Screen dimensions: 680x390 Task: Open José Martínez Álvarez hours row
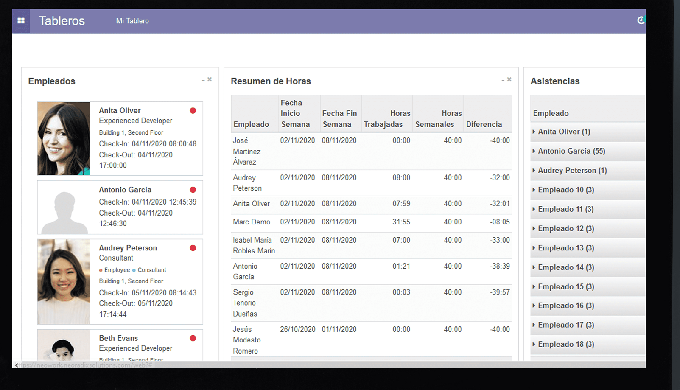pyautogui.click(x=371, y=151)
